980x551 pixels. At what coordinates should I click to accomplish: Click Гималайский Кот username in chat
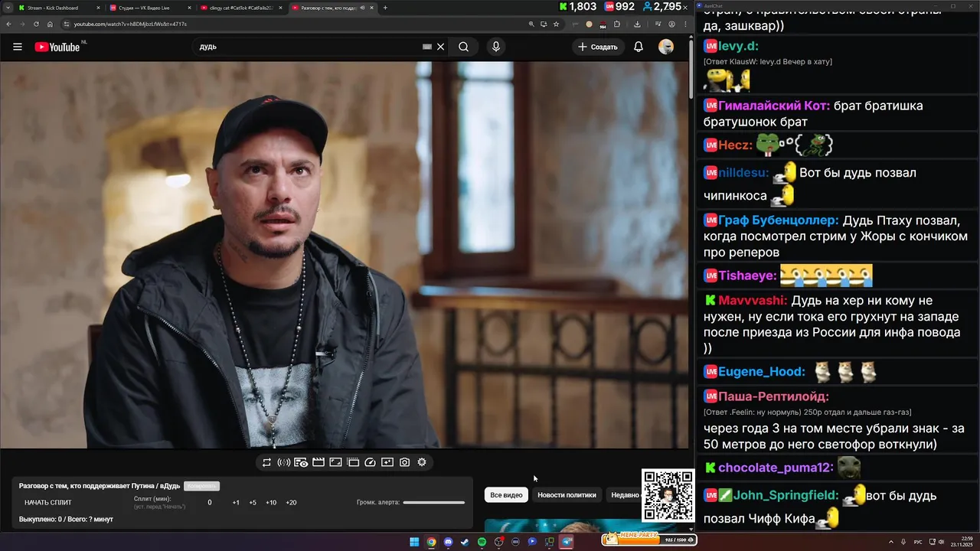(x=774, y=106)
